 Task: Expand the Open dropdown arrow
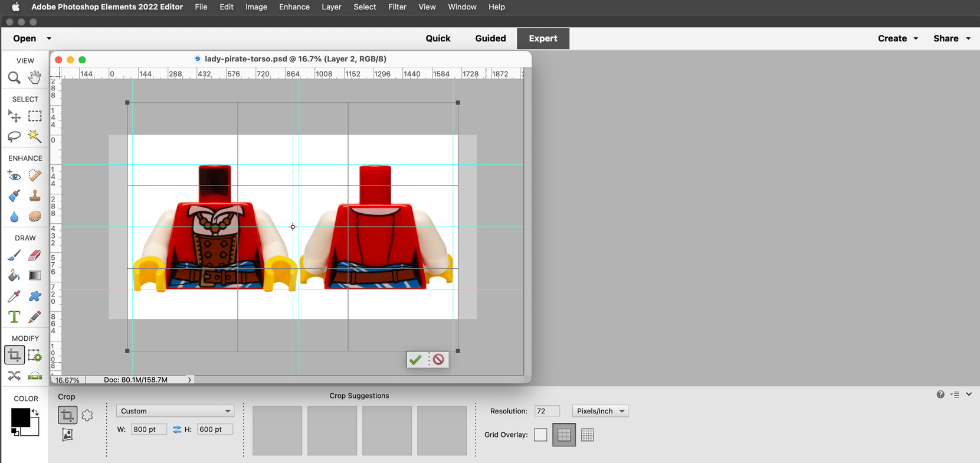[x=49, y=38]
